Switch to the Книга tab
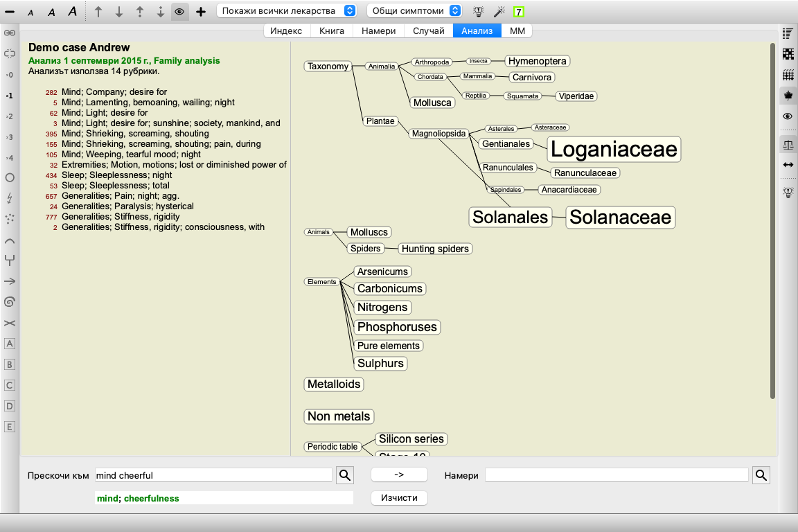Screen dimensions: 798x532 [332, 31]
